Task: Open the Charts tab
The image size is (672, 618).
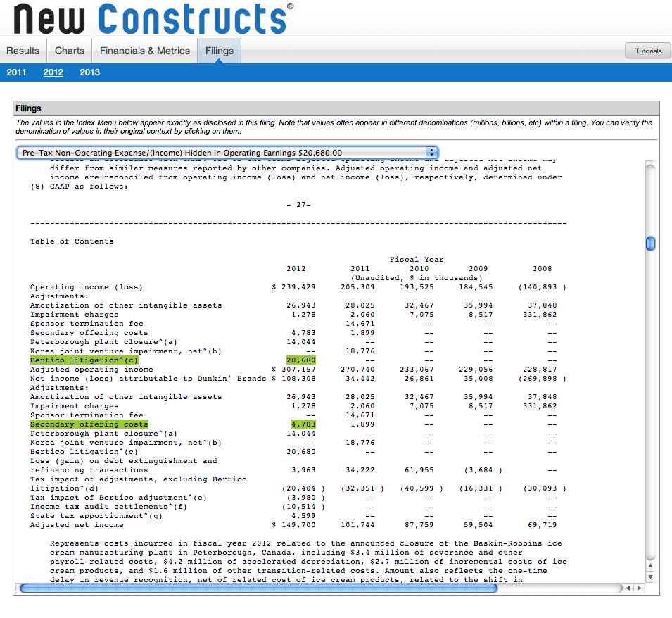Action: coord(70,51)
